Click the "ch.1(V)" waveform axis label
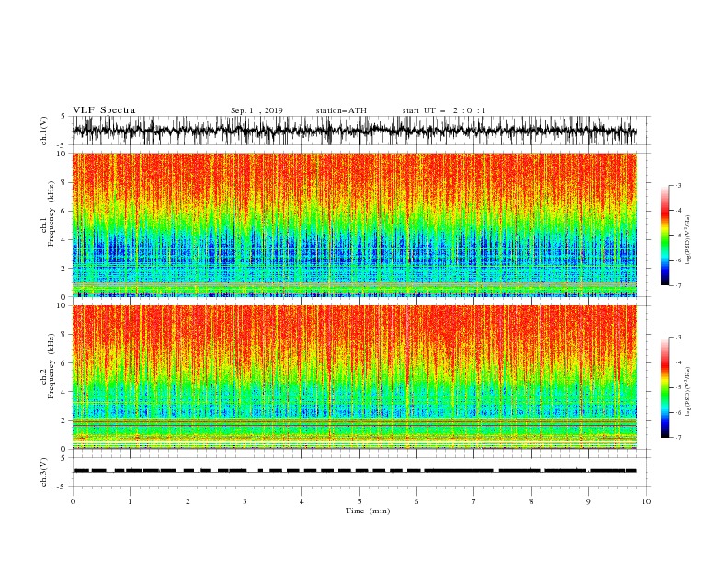Image resolution: width=728 pixels, height=563 pixels. [x=44, y=131]
